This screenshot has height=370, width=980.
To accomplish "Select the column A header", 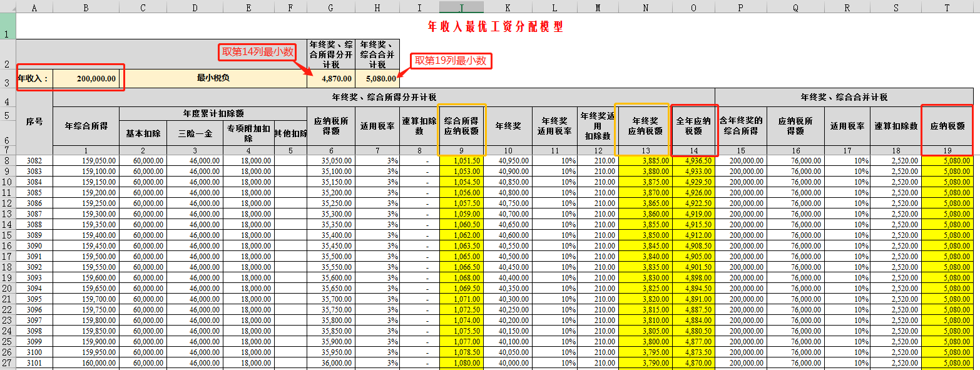I will [34, 7].
